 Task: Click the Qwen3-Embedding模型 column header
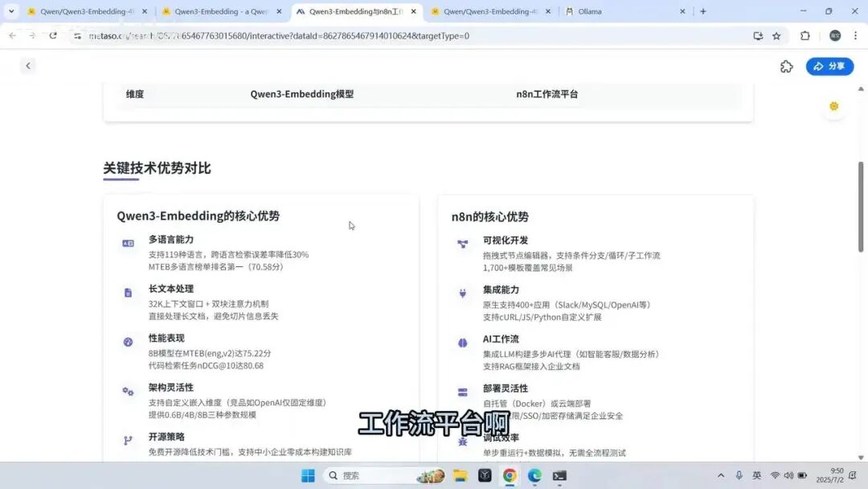(301, 94)
